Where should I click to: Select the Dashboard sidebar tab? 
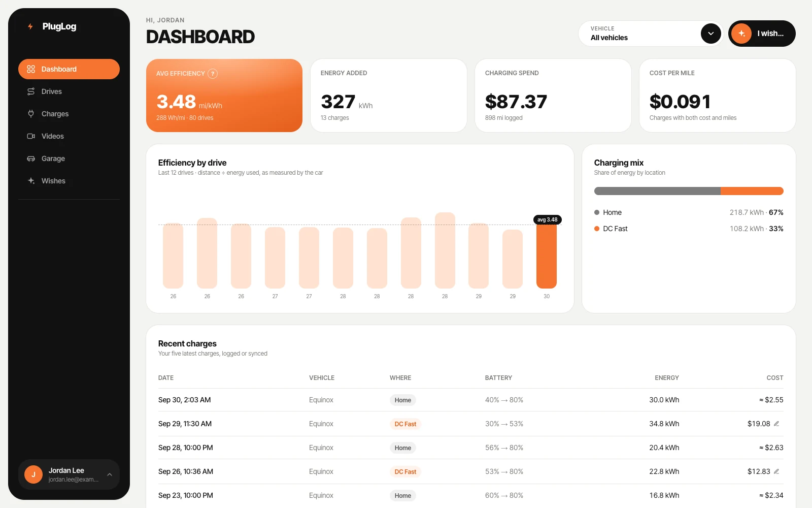pos(69,69)
